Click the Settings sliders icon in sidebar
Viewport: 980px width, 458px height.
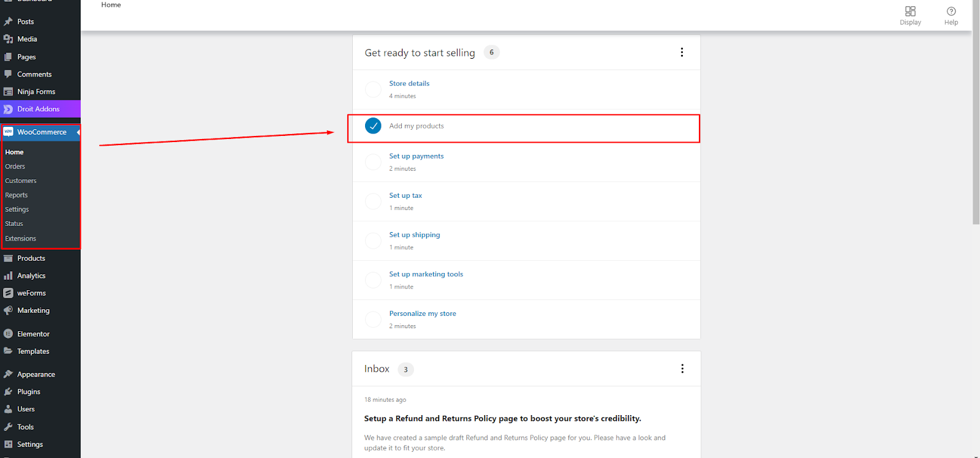click(x=8, y=445)
